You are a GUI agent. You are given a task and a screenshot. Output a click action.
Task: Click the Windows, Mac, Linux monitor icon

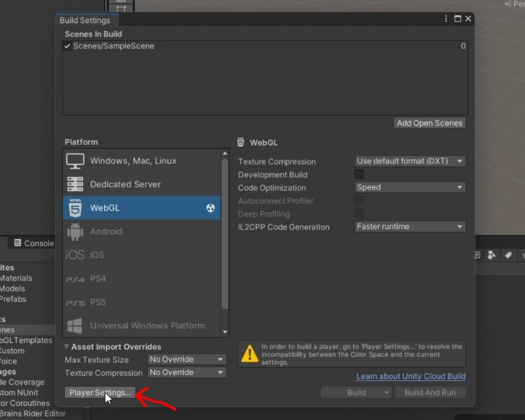pyautogui.click(x=75, y=161)
